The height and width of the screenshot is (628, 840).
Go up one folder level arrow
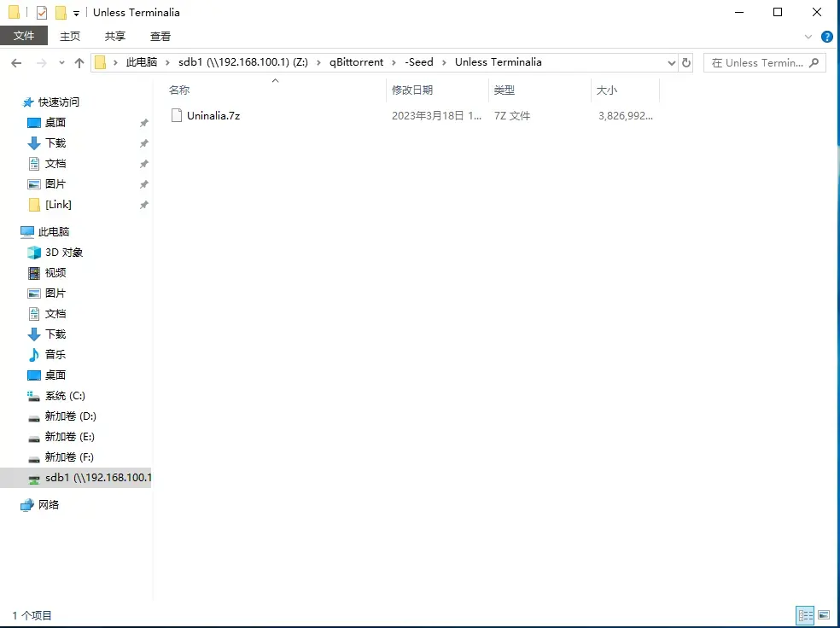[x=79, y=63]
